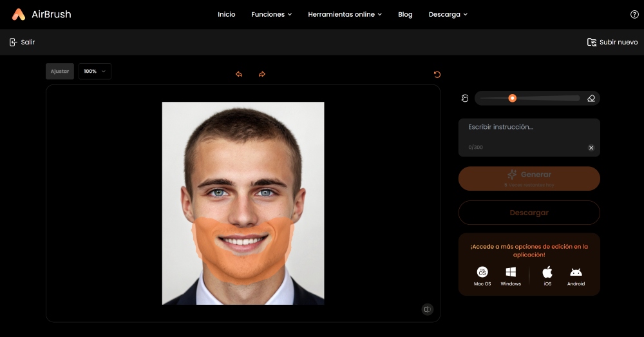Screen dimensions: 644x337
Task: Expand the Herramientas online menu
Action: coord(345,14)
